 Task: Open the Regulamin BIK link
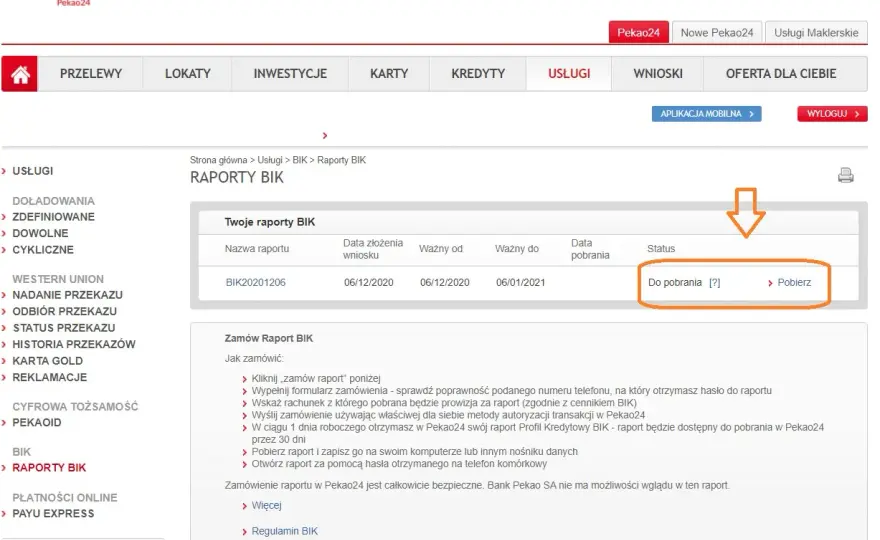coord(285,531)
